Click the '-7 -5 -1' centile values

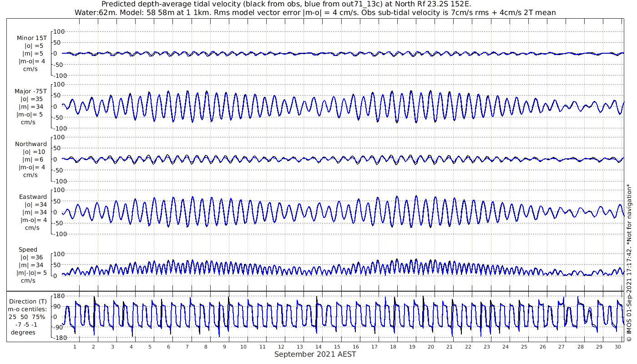27,324
